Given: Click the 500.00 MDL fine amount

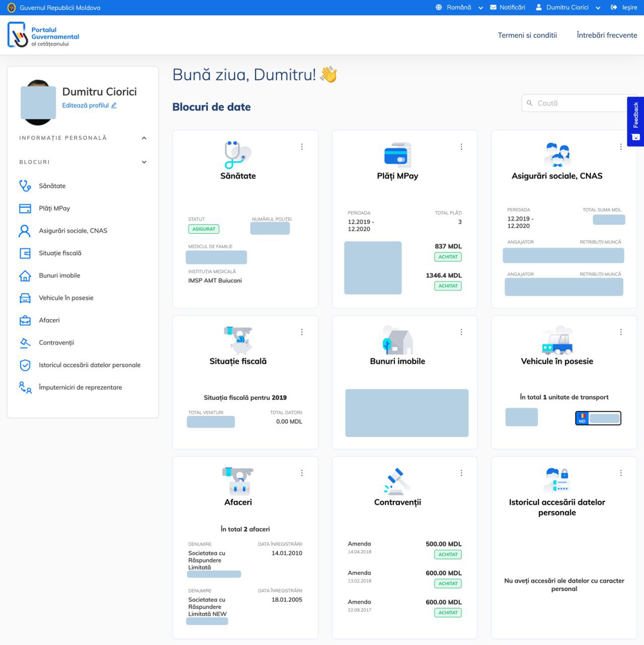Looking at the screenshot, I should click(444, 544).
